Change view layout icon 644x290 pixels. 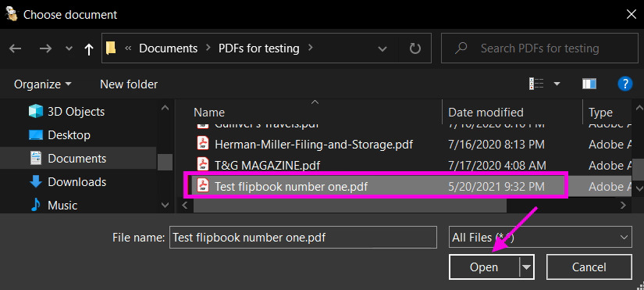(x=536, y=84)
